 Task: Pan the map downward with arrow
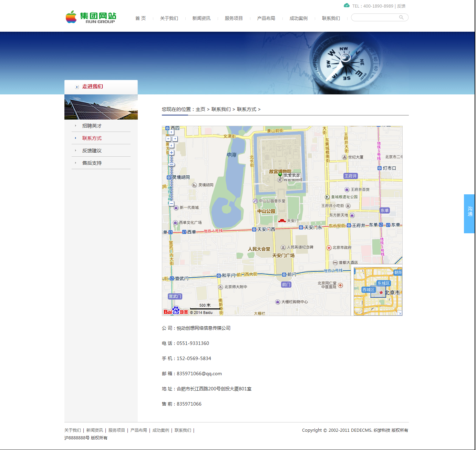click(172, 145)
